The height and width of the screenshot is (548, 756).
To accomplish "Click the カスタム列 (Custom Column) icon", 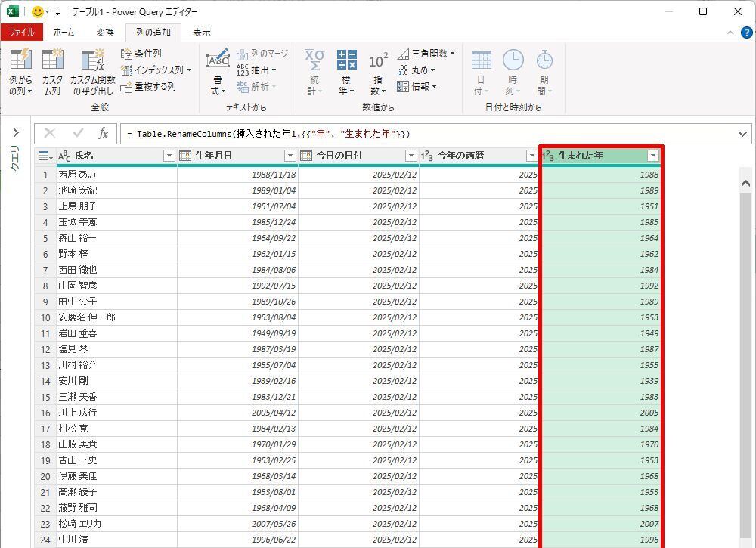I will 52,60.
